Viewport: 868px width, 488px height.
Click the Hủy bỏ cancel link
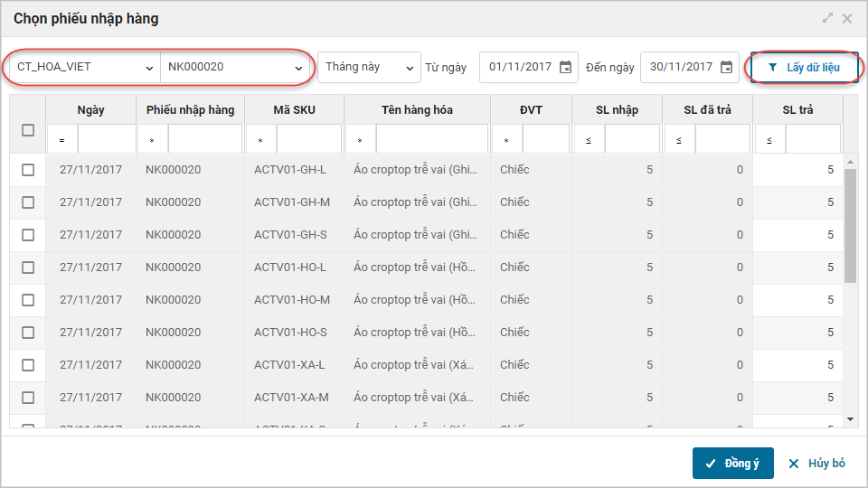pos(816,463)
